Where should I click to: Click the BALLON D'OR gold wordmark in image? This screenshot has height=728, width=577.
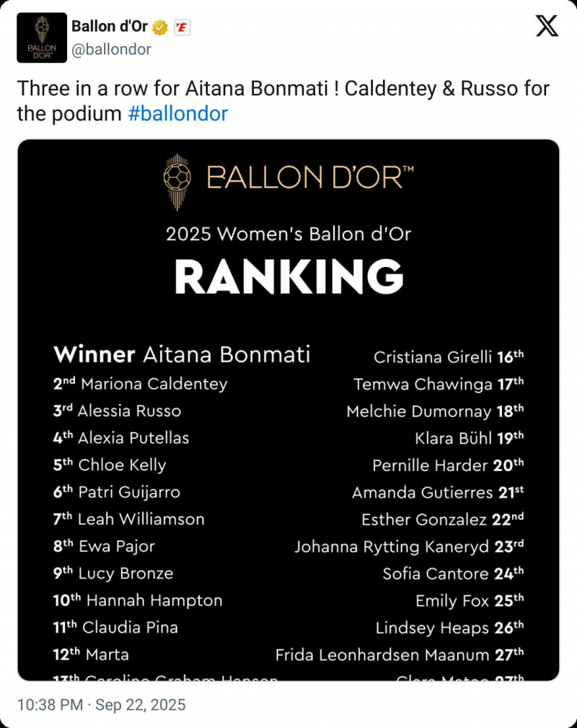point(310,177)
